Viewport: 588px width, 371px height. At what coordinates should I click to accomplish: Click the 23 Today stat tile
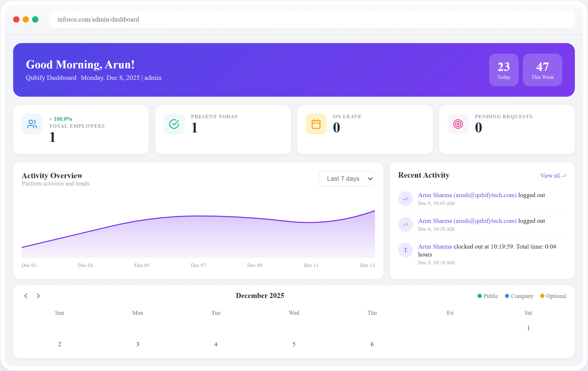[504, 70]
